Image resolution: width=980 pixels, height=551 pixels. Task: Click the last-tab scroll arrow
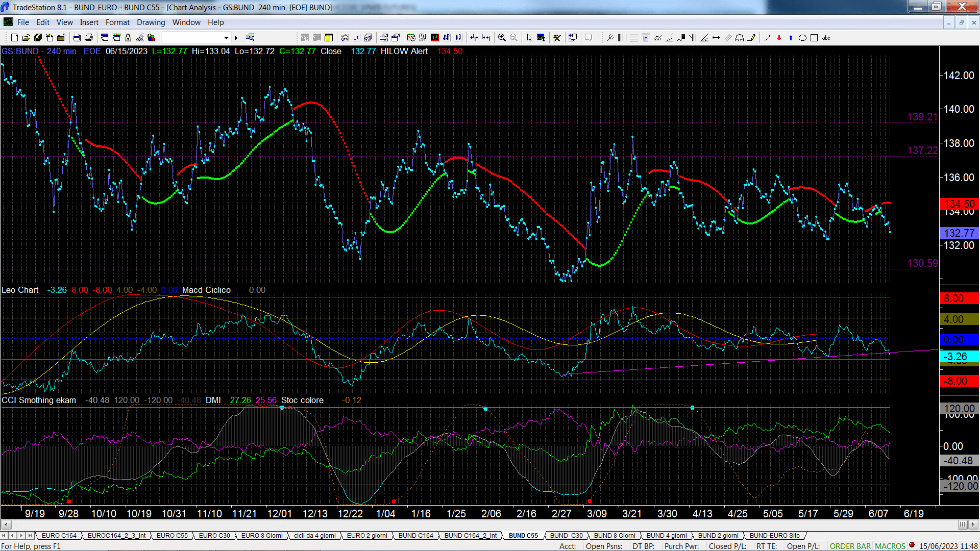click(x=30, y=535)
